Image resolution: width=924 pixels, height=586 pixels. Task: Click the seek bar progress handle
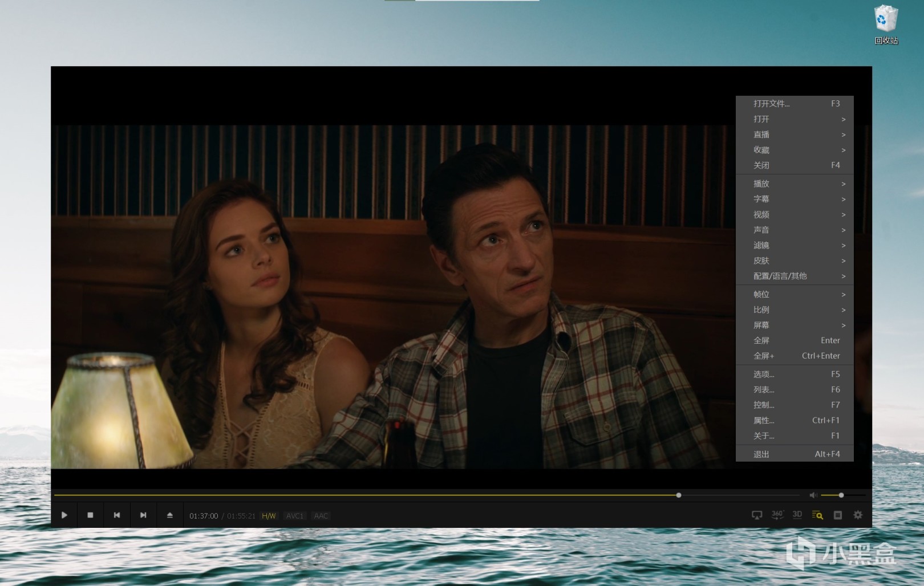(x=679, y=495)
